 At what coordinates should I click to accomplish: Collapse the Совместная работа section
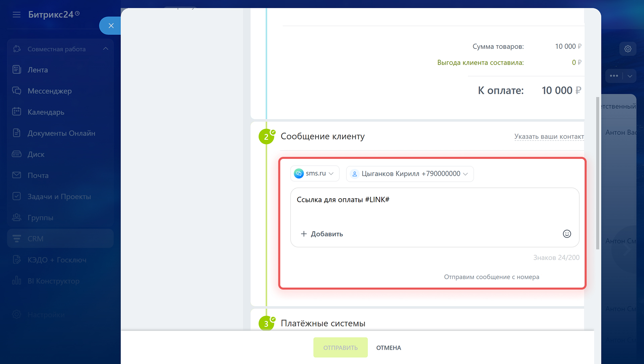[x=106, y=49]
